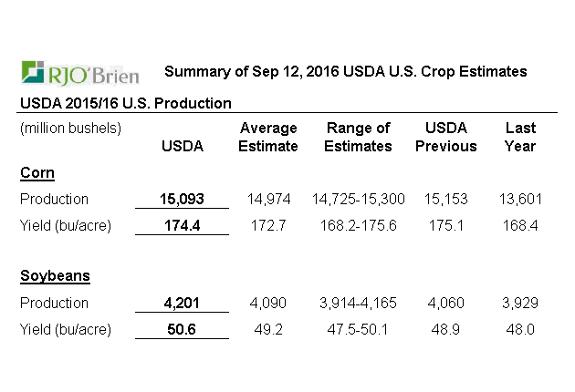Click the (million bushels) unit label
This screenshot has height=392, width=575.
70,128
